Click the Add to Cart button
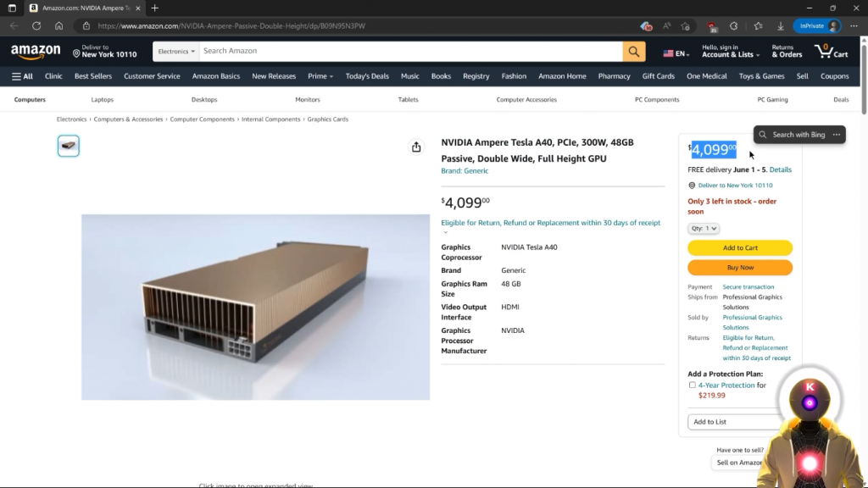The width and height of the screenshot is (868, 488). [x=739, y=248]
